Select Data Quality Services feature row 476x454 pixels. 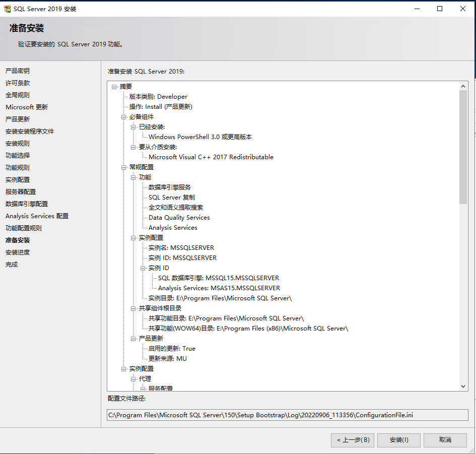coord(179,218)
